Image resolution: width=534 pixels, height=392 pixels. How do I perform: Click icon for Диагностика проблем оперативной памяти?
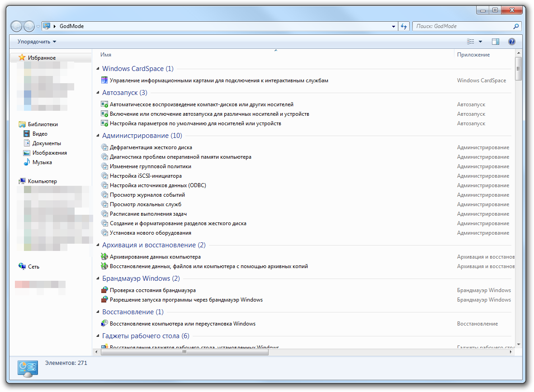(104, 156)
